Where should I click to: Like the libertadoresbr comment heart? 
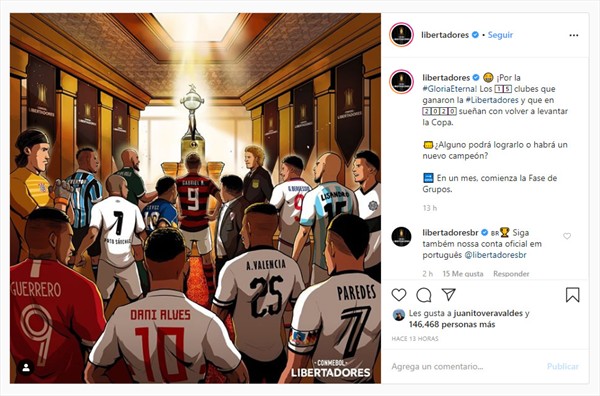click(567, 236)
